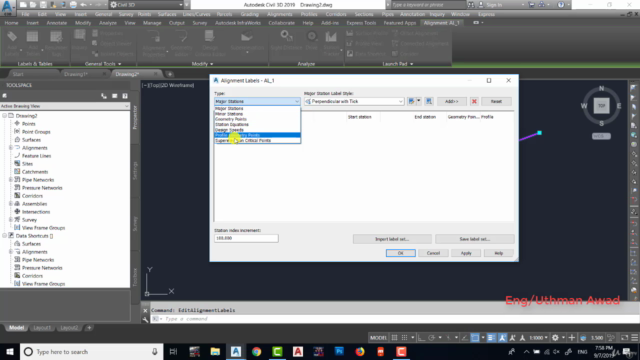The width and height of the screenshot is (640, 360).
Task: Pick Geometry Points in the Type list
Action: point(257,119)
